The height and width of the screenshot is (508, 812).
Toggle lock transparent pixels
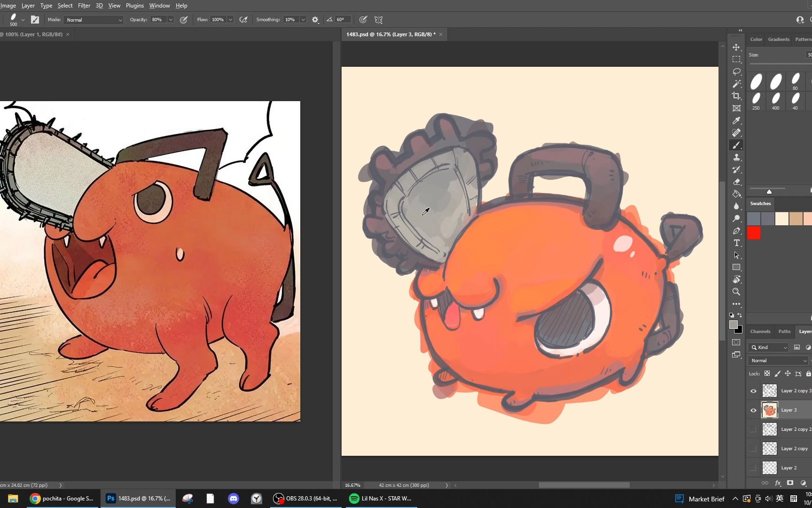(x=767, y=373)
